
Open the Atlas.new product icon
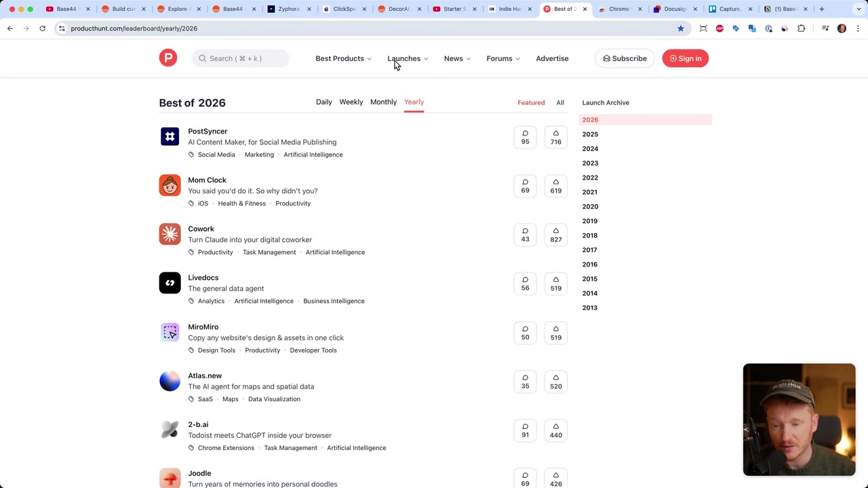coord(170,381)
